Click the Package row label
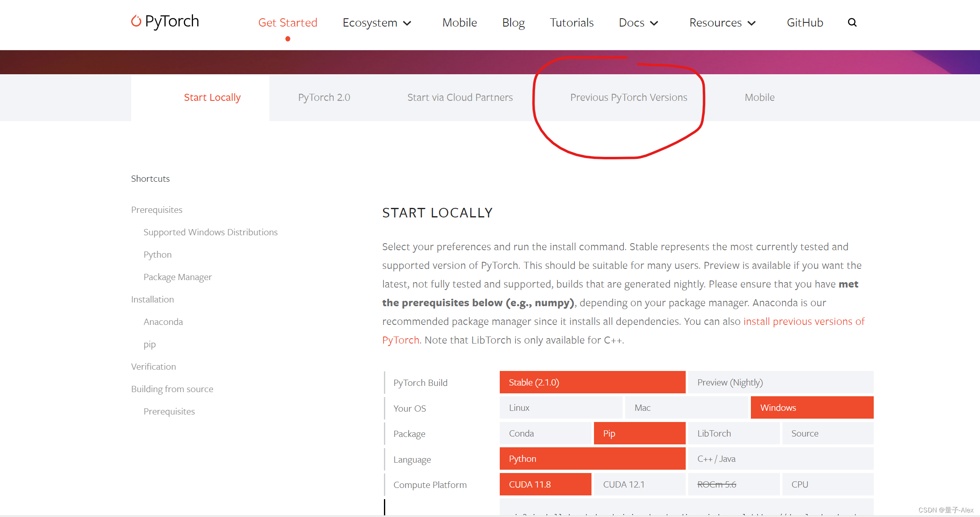980x517 pixels. click(409, 434)
